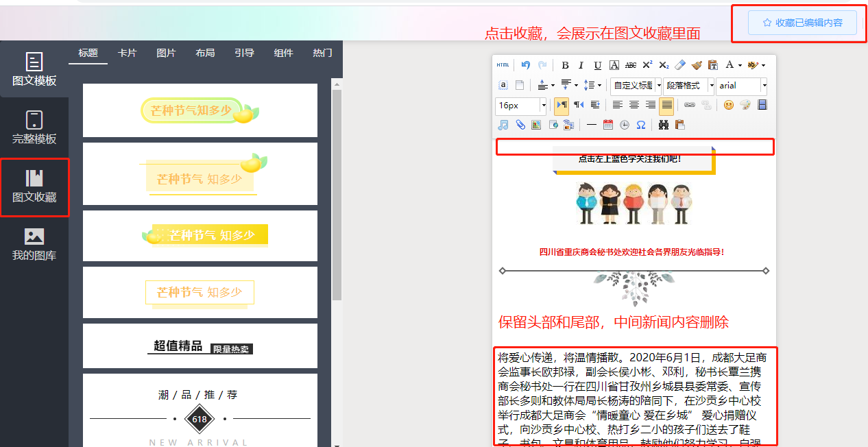868x447 pixels.
Task: Insert an emoticon using smiley icon
Action: pyautogui.click(x=728, y=105)
